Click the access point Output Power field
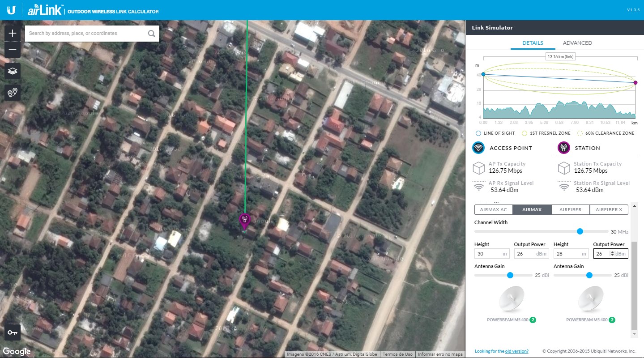Image resolution: width=644 pixels, height=358 pixels. click(531, 254)
